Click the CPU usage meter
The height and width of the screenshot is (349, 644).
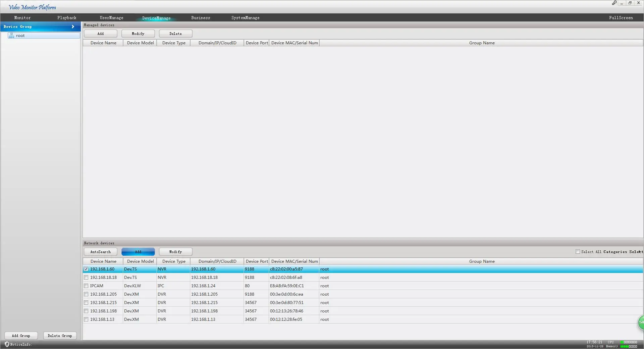click(x=629, y=342)
